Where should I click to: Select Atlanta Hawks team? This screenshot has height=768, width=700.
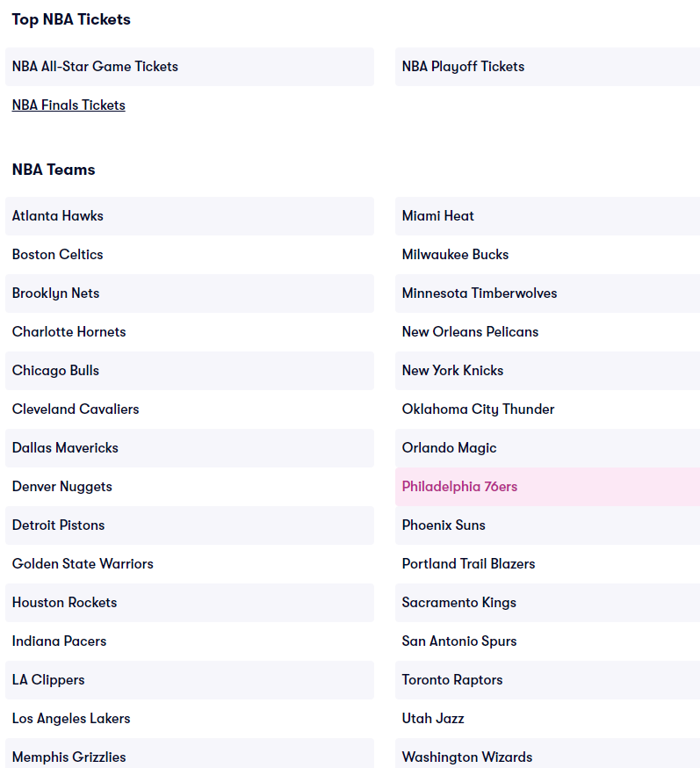pos(190,216)
